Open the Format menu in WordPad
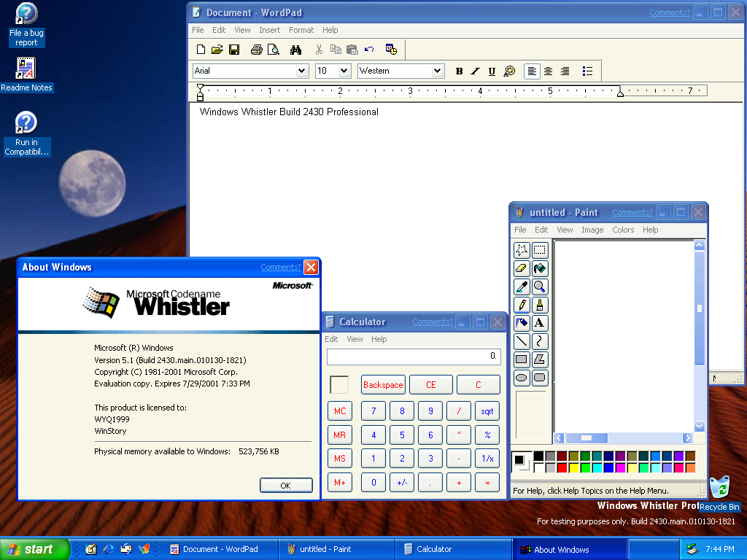This screenshot has width=747, height=560. click(x=301, y=30)
